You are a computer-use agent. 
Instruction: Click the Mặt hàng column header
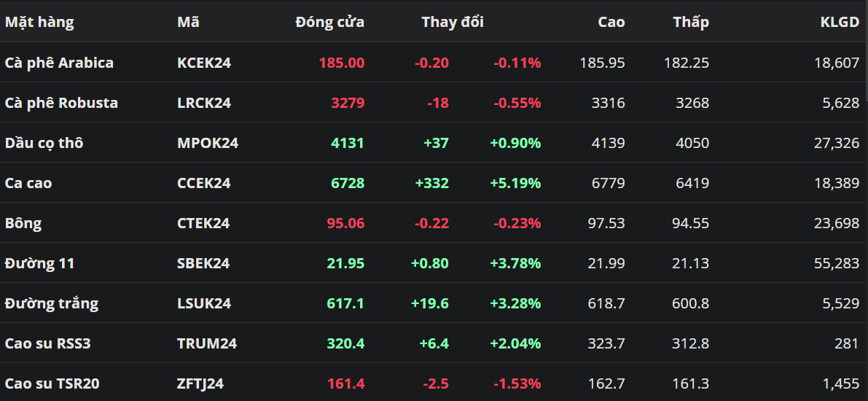pyautogui.click(x=39, y=22)
